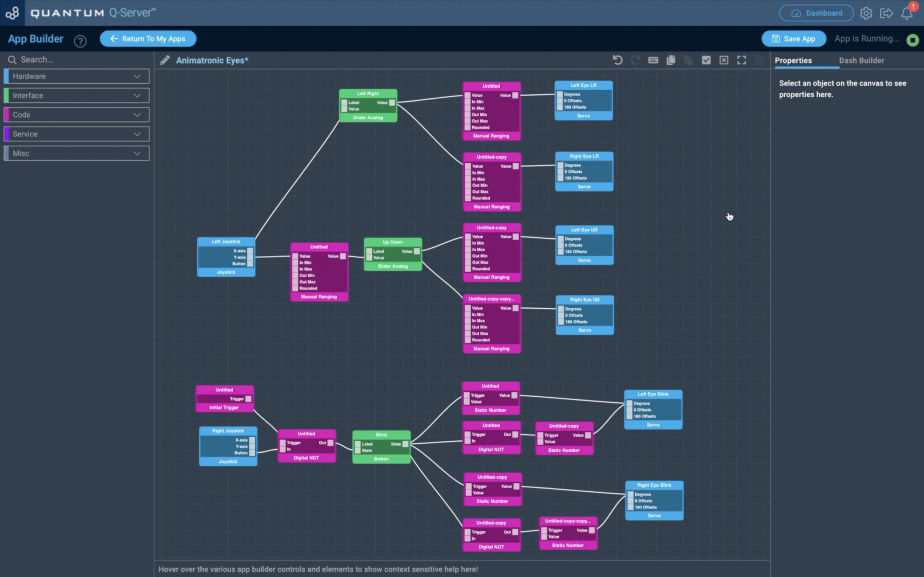The height and width of the screenshot is (577, 924).
Task: Click the copy icon in canvas toolbar
Action: tap(671, 60)
